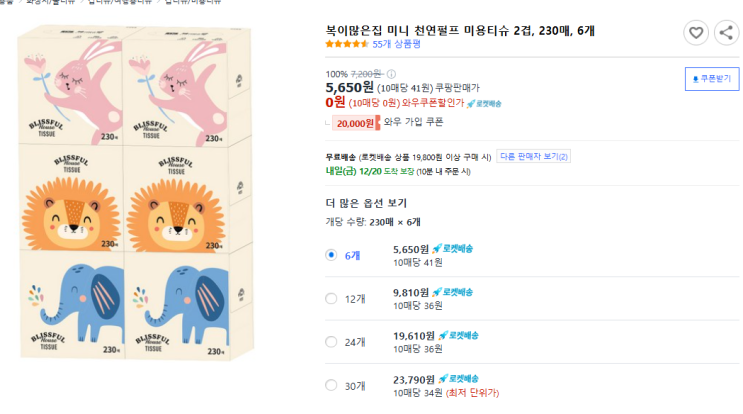Click the info icon beside original price
This screenshot has height=414, width=743.
(391, 74)
